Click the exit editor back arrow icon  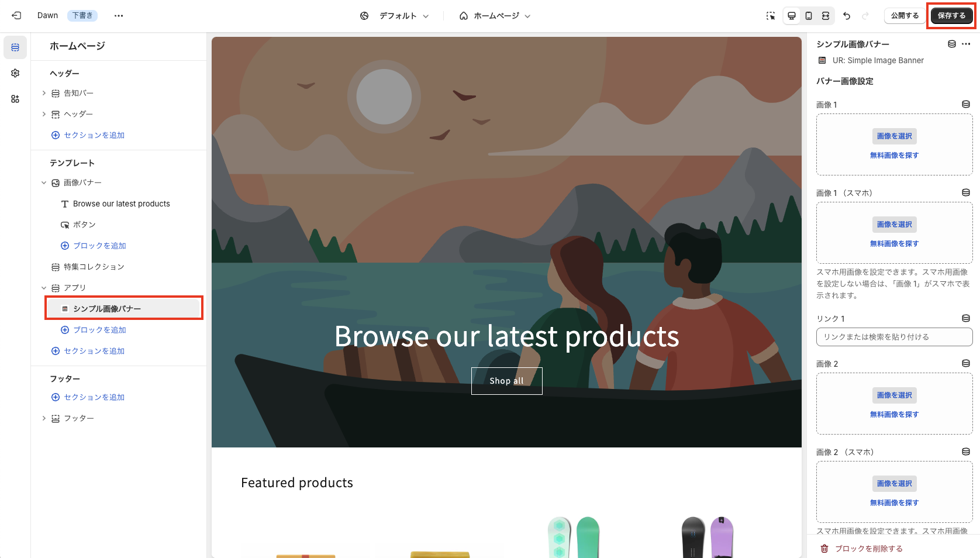(16, 16)
